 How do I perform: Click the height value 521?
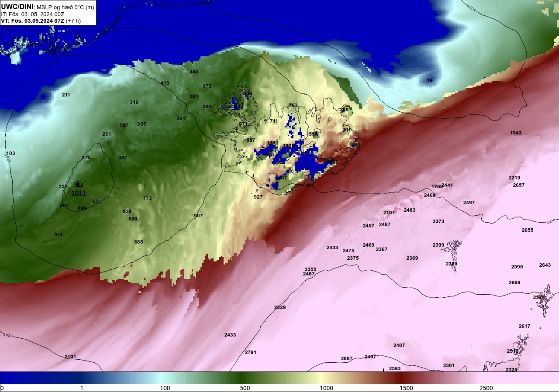[x=194, y=96]
